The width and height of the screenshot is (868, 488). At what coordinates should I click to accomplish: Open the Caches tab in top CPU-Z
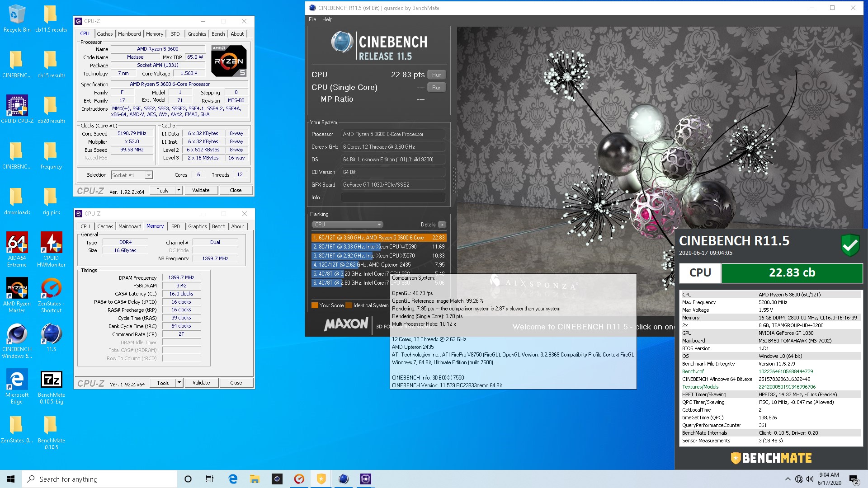[105, 34]
